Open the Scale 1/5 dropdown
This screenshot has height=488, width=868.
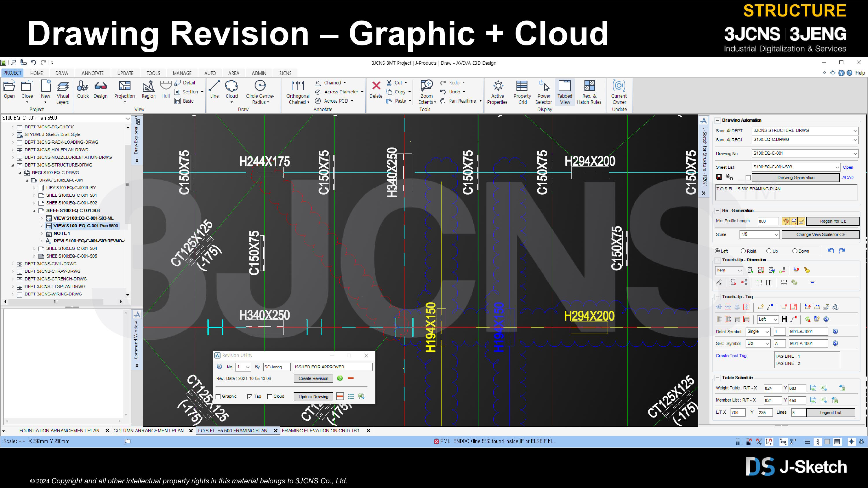[x=776, y=234]
